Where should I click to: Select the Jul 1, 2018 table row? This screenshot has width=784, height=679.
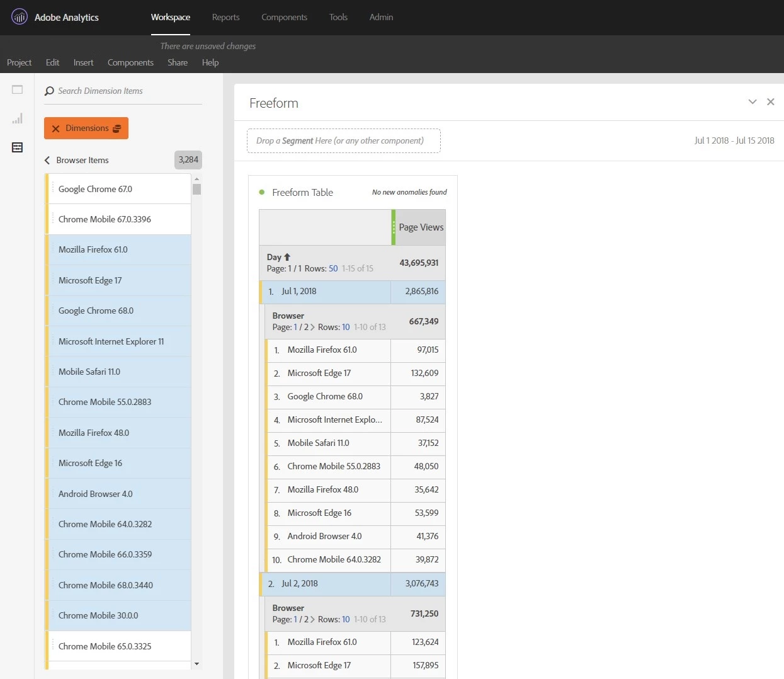click(x=353, y=292)
